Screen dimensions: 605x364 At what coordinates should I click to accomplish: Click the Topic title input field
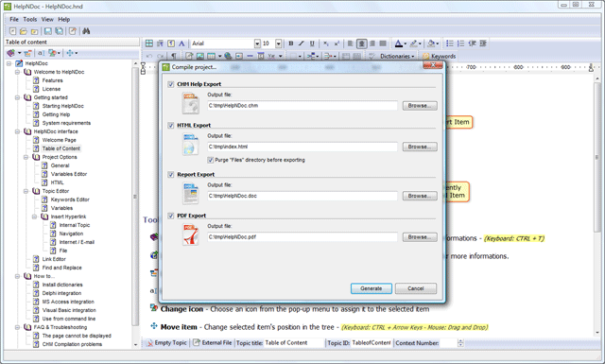(x=294, y=343)
